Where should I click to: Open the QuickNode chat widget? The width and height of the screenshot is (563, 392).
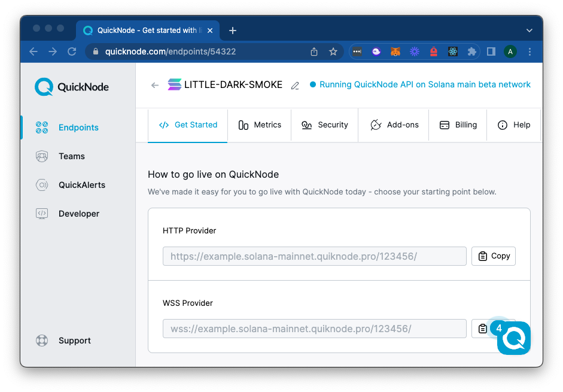tap(513, 339)
